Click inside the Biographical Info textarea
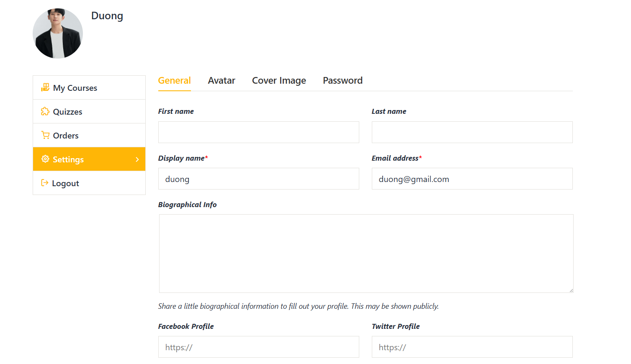The image size is (631, 364). coord(366,253)
